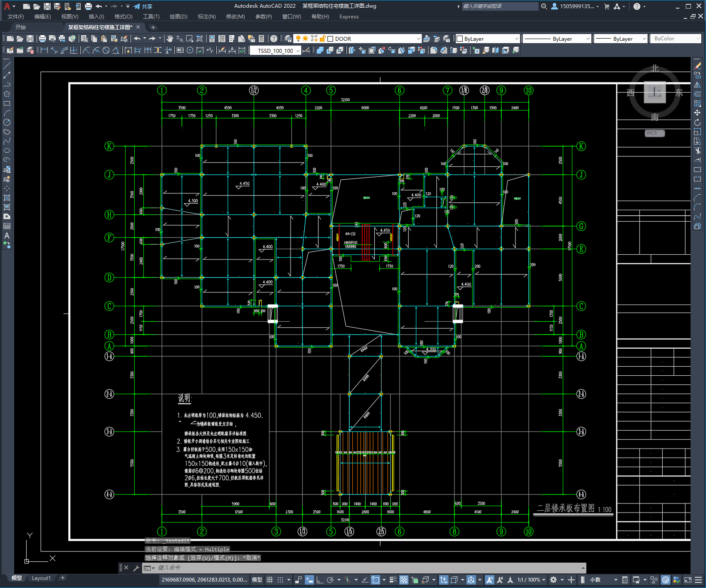Open the Autodesk App Store cart icon
Image resolution: width=706 pixels, height=588 pixels.
(x=607, y=6)
